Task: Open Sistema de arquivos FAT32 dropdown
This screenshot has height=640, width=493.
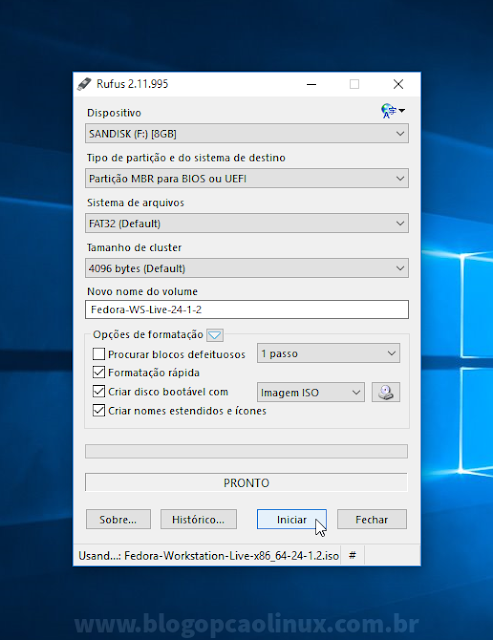Action: tap(246, 223)
